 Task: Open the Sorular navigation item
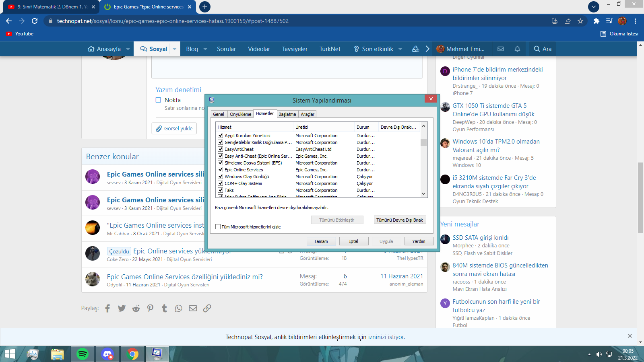pos(226,49)
